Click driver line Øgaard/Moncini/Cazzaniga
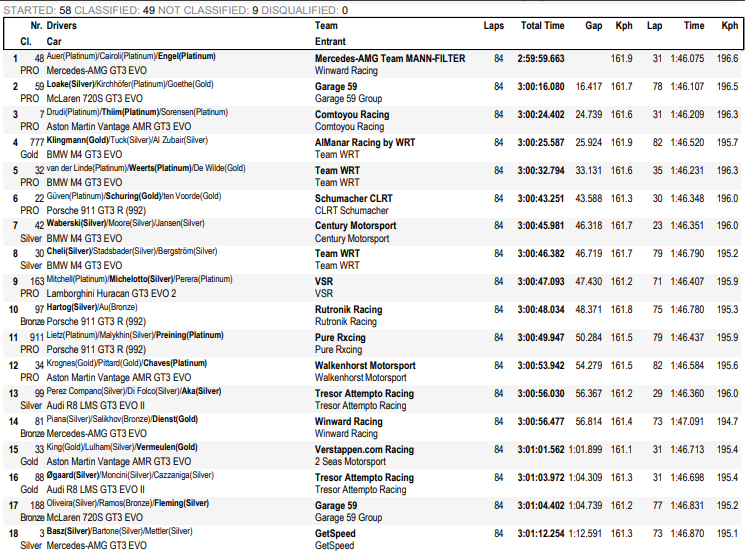The height and width of the screenshot is (551, 745). (x=130, y=475)
